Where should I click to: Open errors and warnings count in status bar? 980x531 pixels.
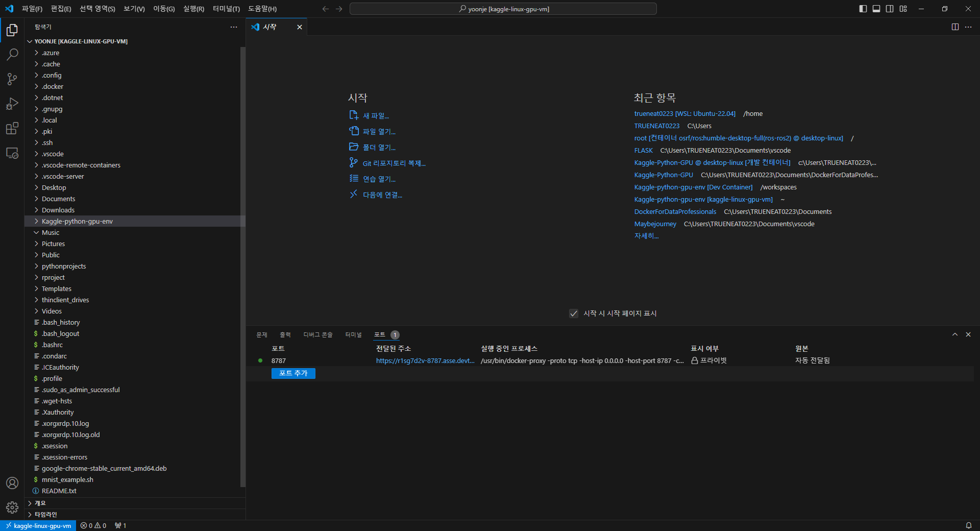click(93, 525)
